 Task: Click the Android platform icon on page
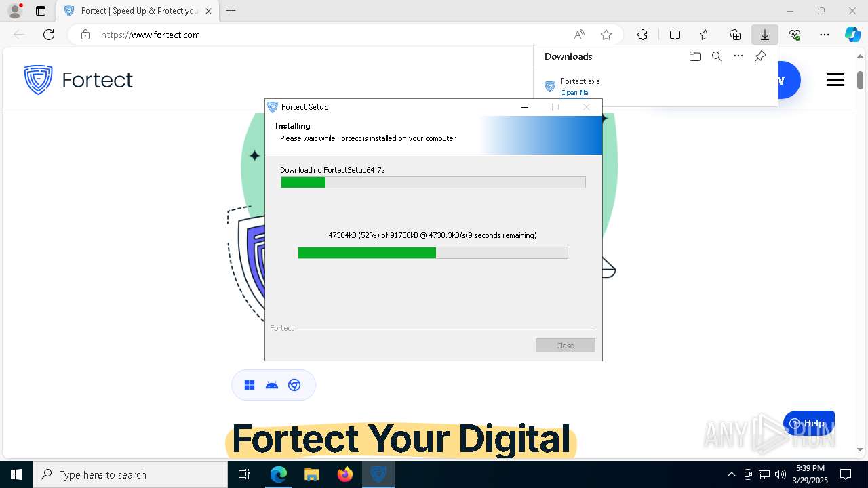click(x=272, y=385)
